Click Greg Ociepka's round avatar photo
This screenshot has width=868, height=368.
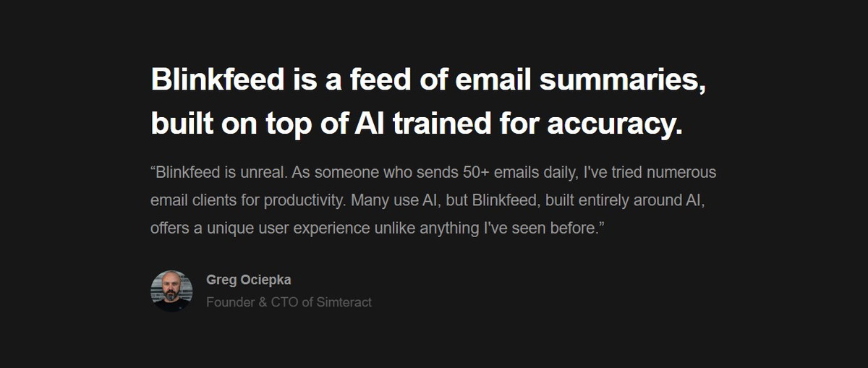[171, 291]
